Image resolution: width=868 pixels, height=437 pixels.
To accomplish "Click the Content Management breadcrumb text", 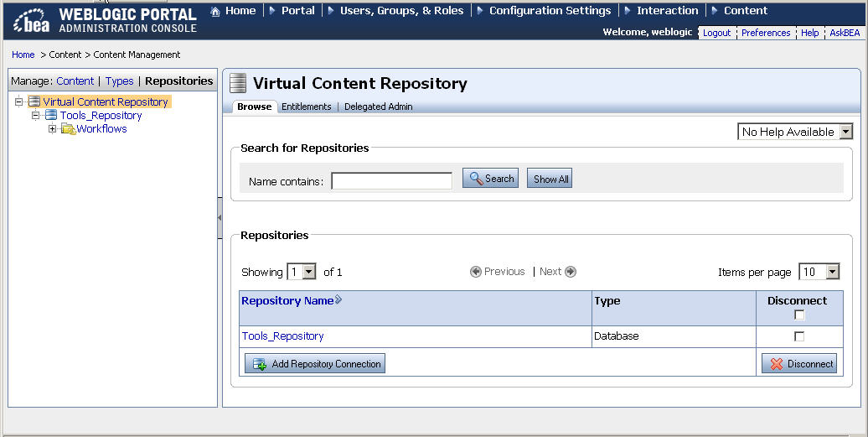I will point(137,55).
